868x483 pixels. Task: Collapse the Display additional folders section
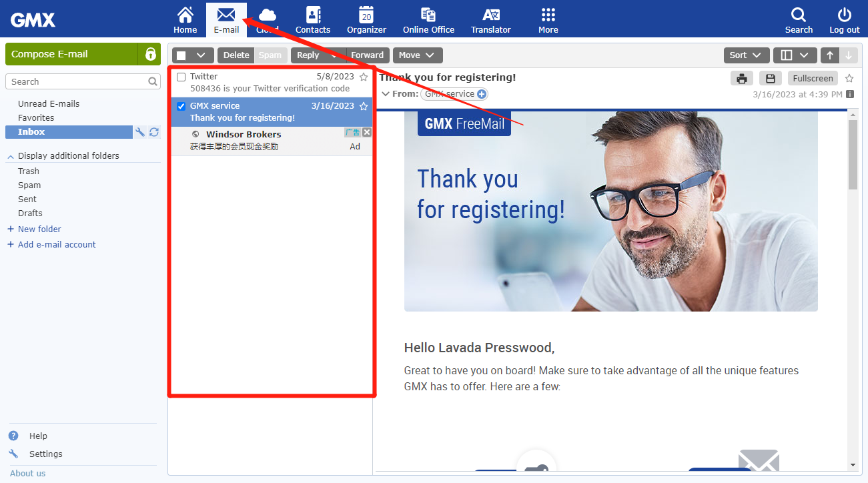[x=11, y=156]
